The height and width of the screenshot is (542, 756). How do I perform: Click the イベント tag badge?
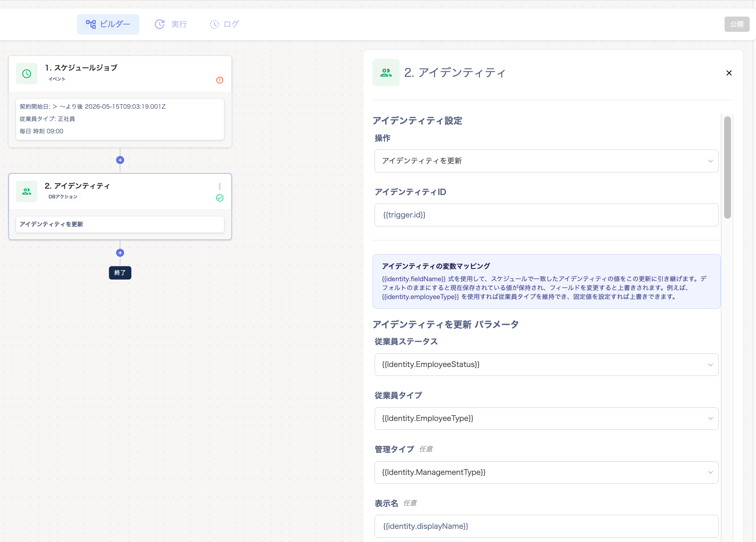point(57,79)
